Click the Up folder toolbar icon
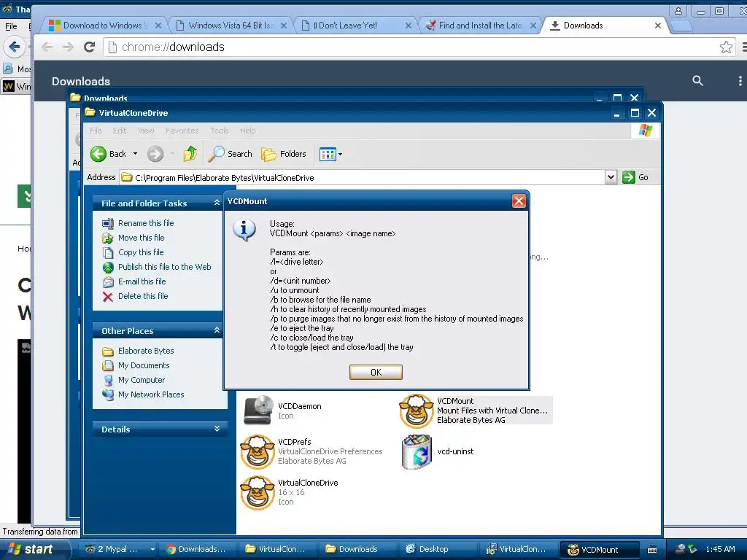The height and width of the screenshot is (560, 747). pos(190,154)
